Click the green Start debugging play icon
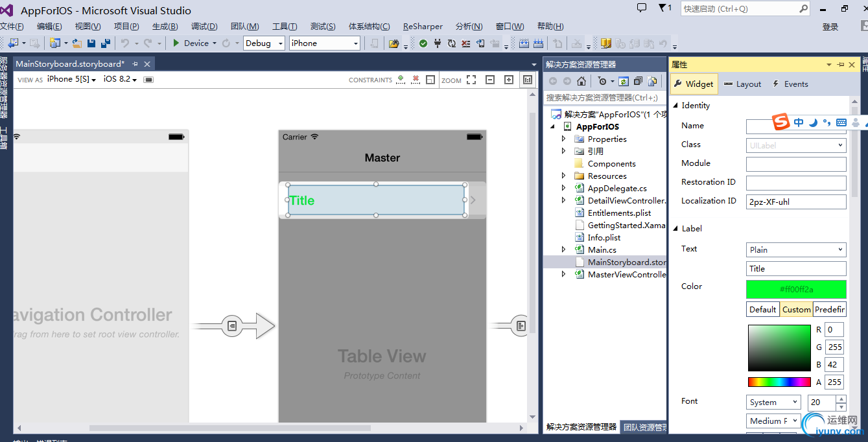Image resolution: width=868 pixels, height=442 pixels. point(176,43)
